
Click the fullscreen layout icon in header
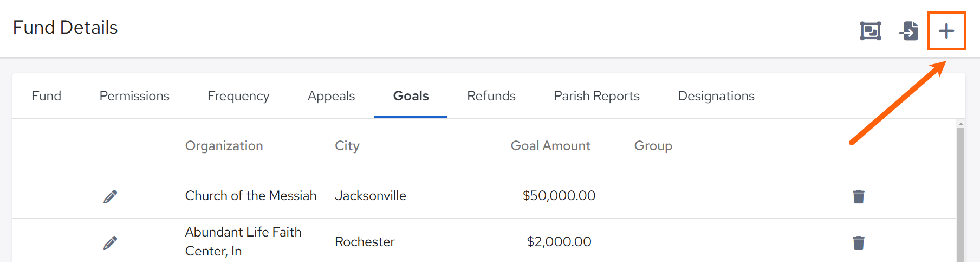coord(871,31)
